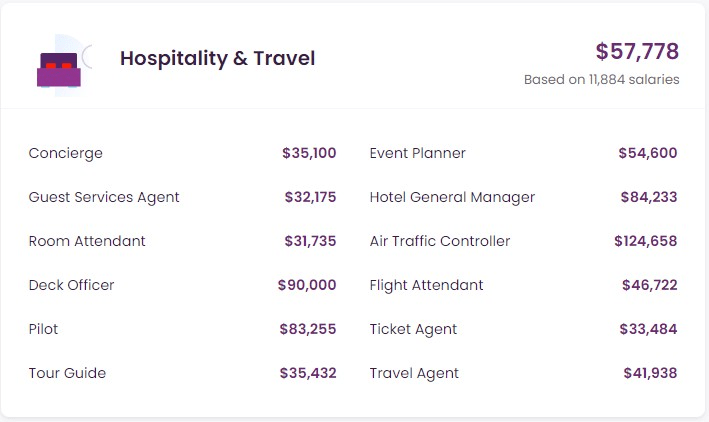Click the Pilot job title
This screenshot has width=709, height=422.
pyautogui.click(x=44, y=329)
